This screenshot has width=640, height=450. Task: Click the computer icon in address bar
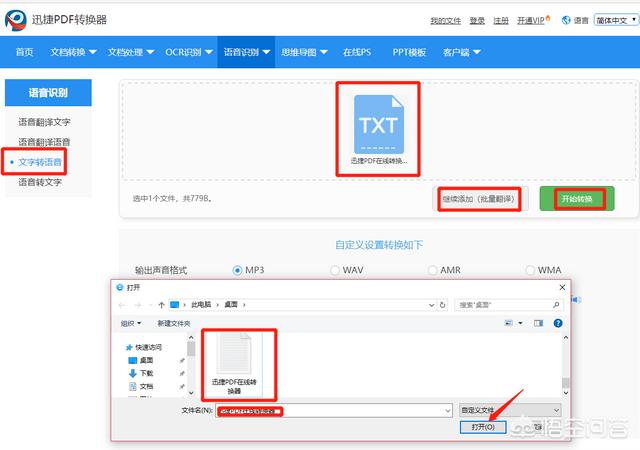coord(175,305)
